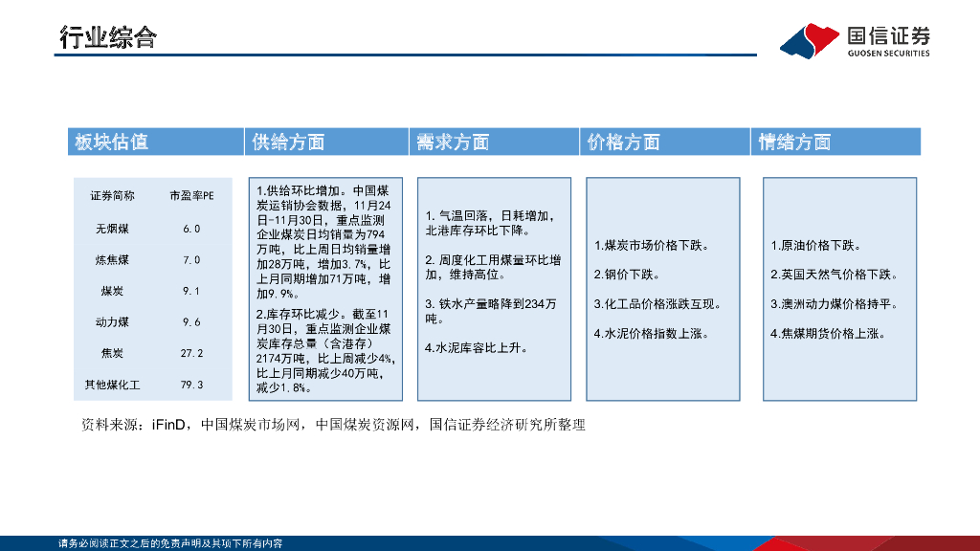Image resolution: width=980 pixels, height=551 pixels.
Task: Click the 周度化工用煤量环比增加 item
Action: (x=493, y=268)
